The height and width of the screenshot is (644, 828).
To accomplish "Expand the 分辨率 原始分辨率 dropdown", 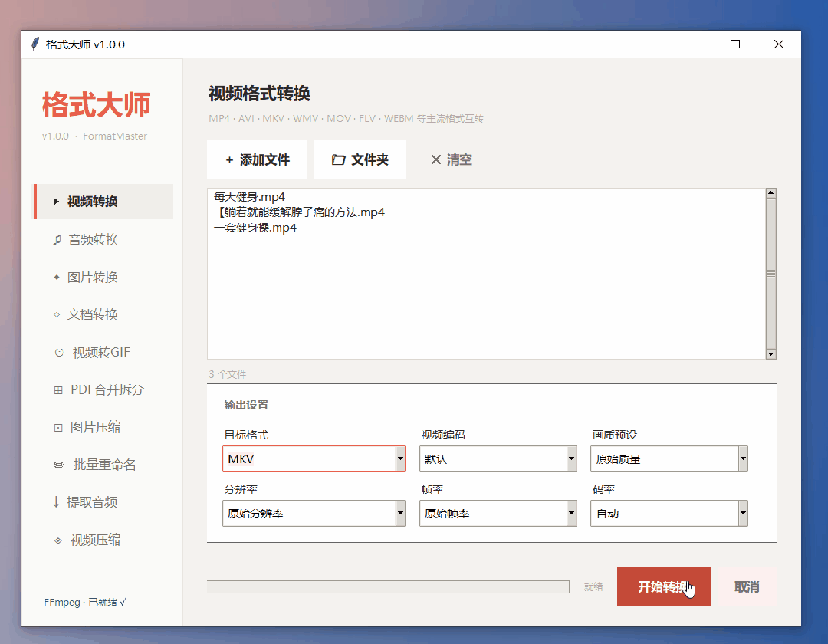I will [314, 513].
